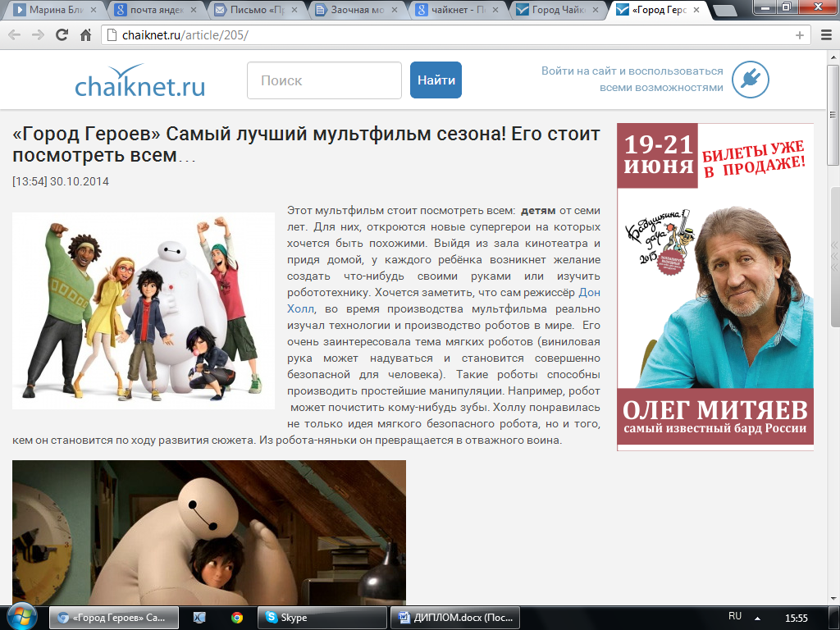The image size is (840, 630).
Task: Close the active «Город Герс tab
Action: [696, 10]
